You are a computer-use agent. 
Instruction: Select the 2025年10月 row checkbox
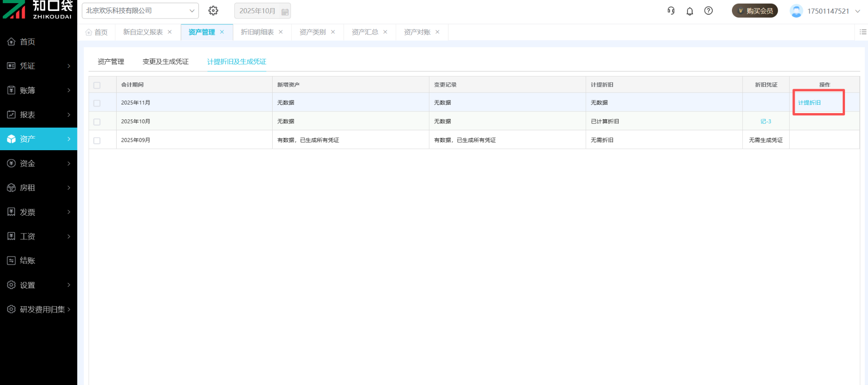[x=97, y=122]
